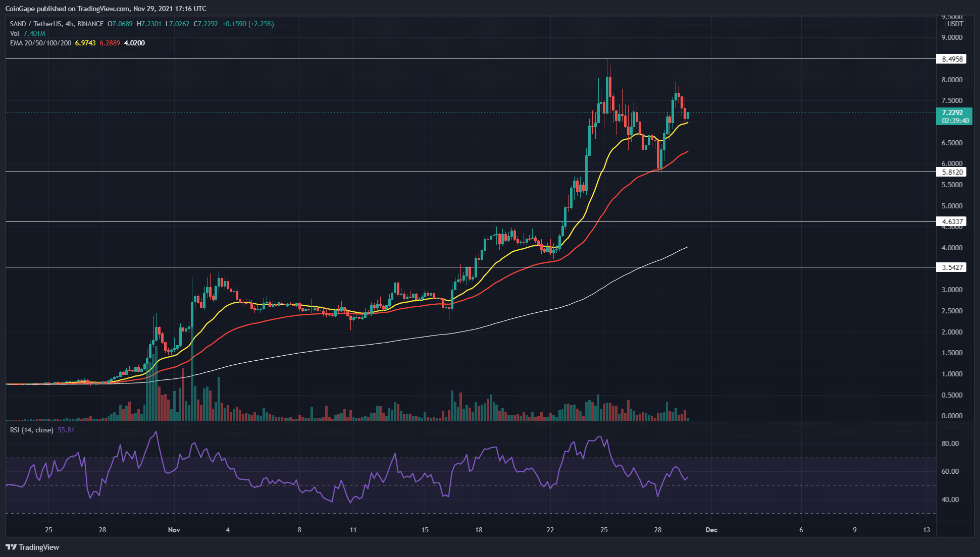980x557 pixels.
Task: Click the Vol 7.401M indicator legend
Action: (28, 33)
